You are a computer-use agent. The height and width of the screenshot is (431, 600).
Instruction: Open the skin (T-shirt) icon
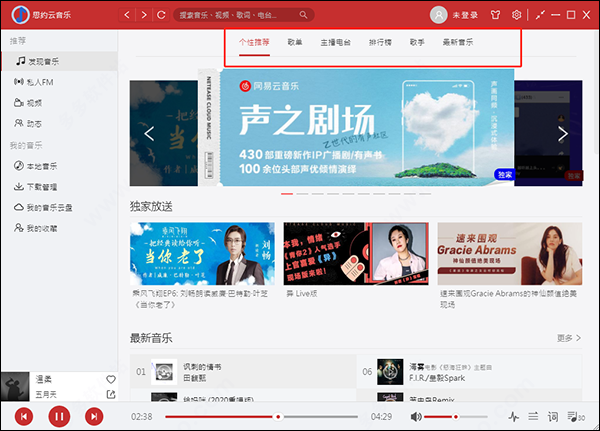point(495,15)
